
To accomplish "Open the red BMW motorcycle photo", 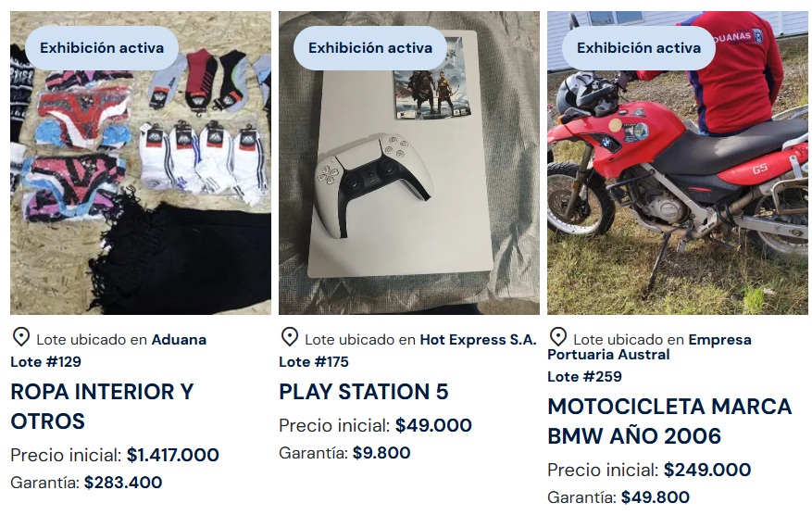I will pyautogui.click(x=678, y=163).
